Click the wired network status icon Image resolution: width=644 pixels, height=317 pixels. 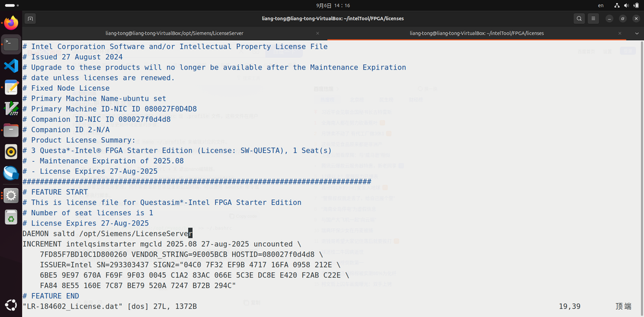point(617,5)
